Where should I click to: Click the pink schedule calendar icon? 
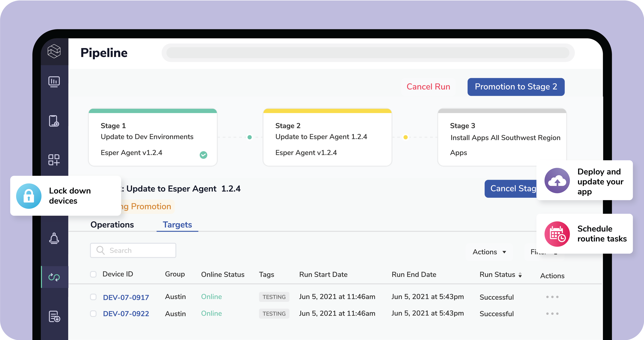557,234
